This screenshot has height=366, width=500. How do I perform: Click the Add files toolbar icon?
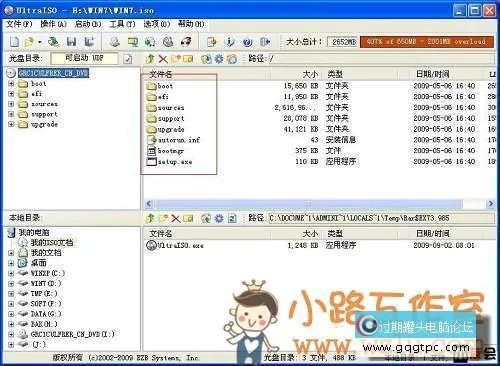tap(212, 42)
